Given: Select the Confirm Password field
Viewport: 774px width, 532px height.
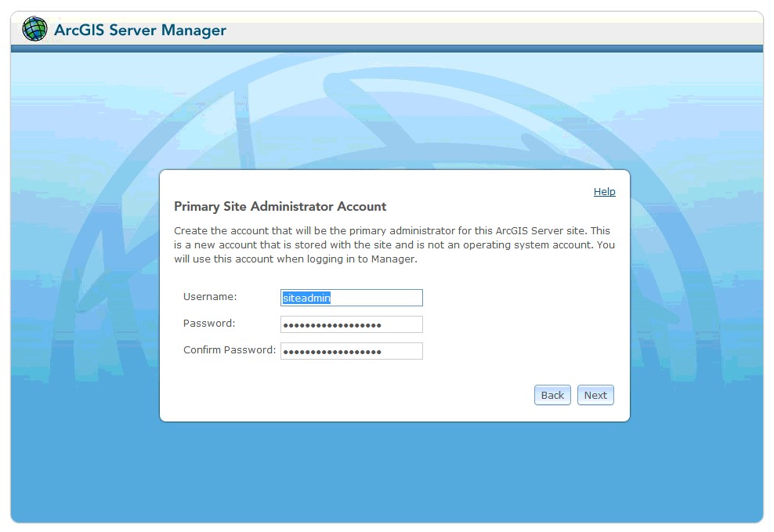Looking at the screenshot, I should click(352, 351).
